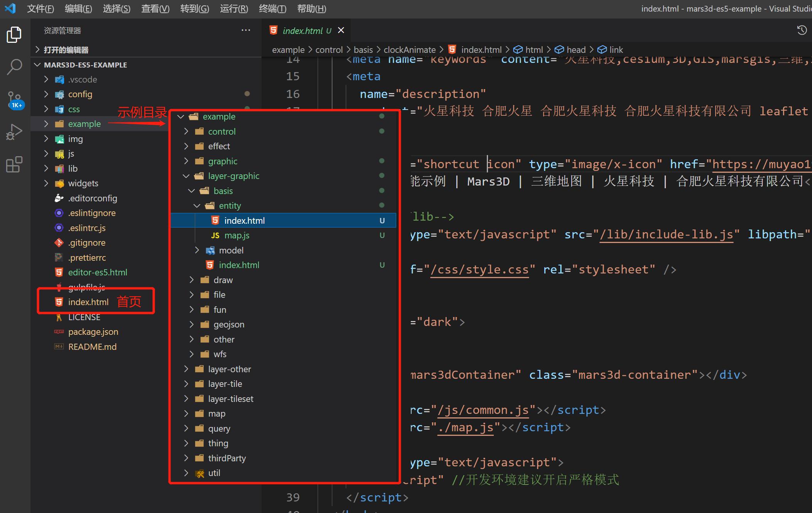This screenshot has height=513, width=812.
Task: Expand the model folder
Action: point(197,250)
